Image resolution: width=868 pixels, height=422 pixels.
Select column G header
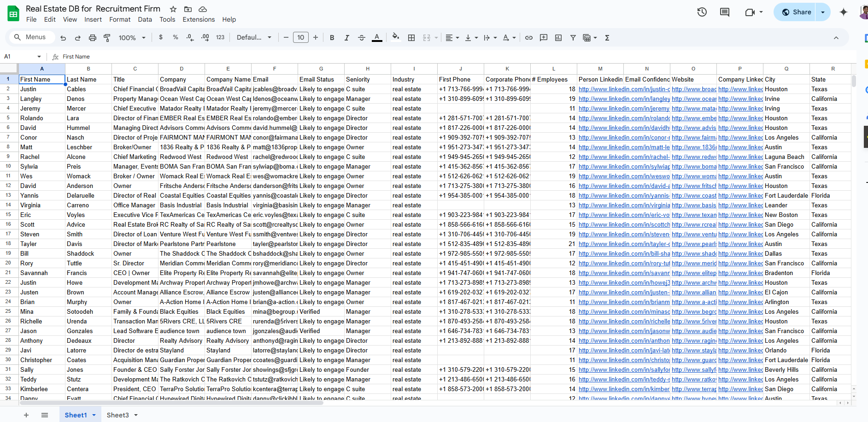321,69
